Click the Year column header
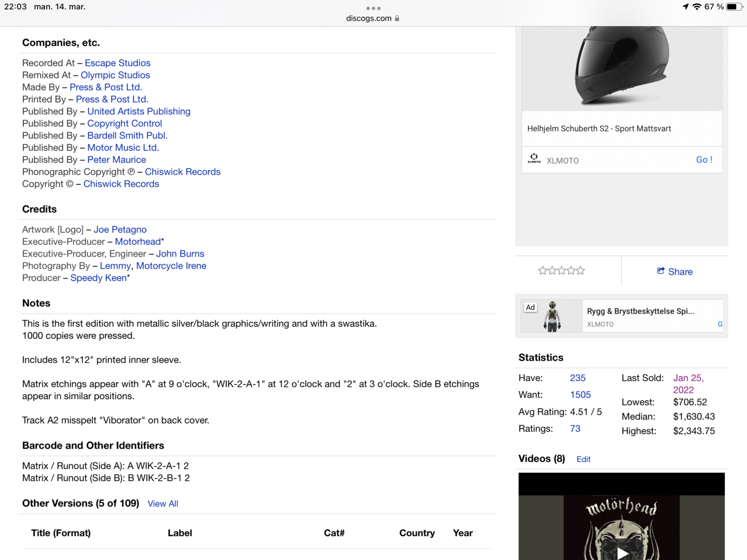Viewport: 747px width, 560px height. 463,533
